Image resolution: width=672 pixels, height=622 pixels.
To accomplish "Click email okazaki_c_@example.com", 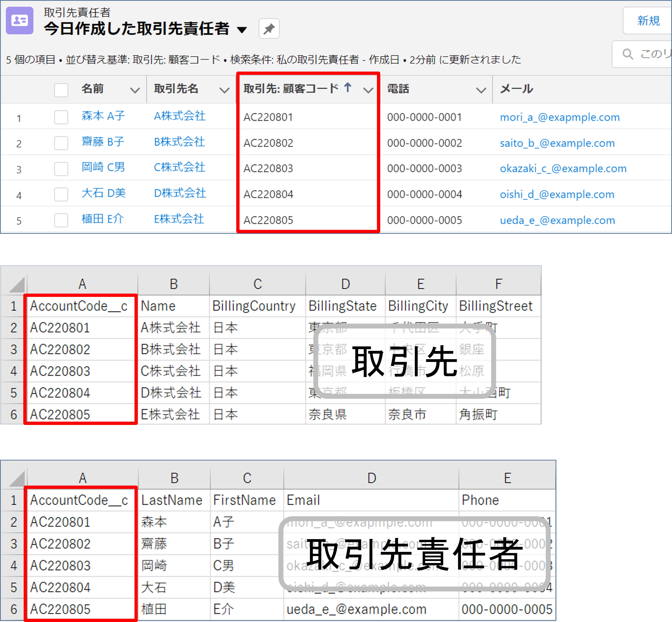I will [563, 168].
